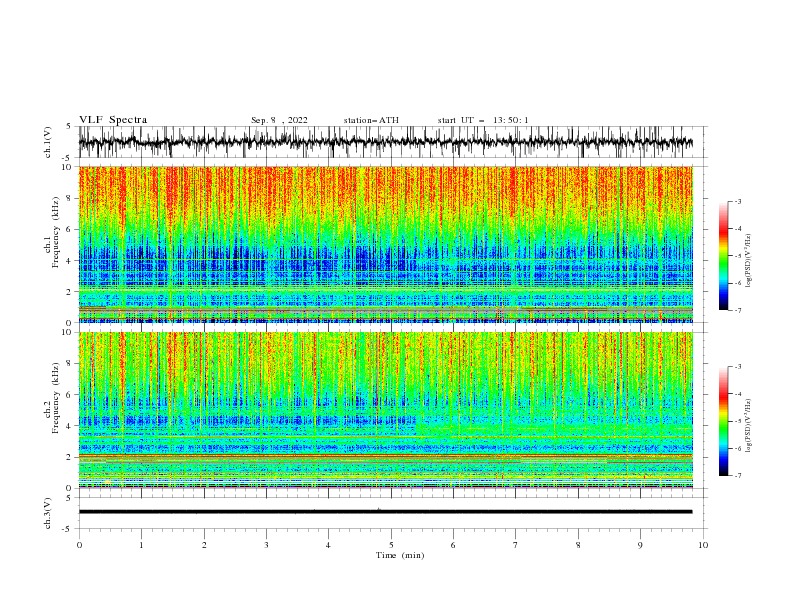This screenshot has width=792, height=612.
Task: Click the time axis tick label "3"
Action: [266, 545]
